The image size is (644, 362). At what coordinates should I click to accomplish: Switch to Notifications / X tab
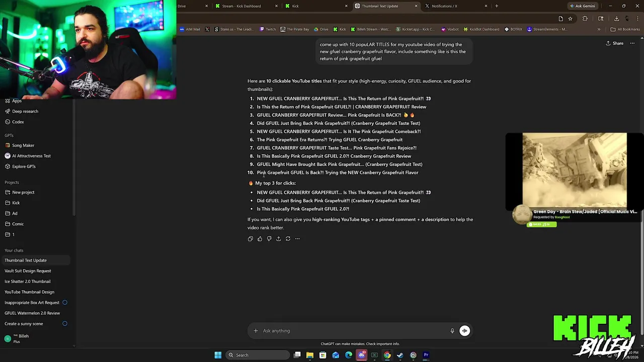click(456, 6)
